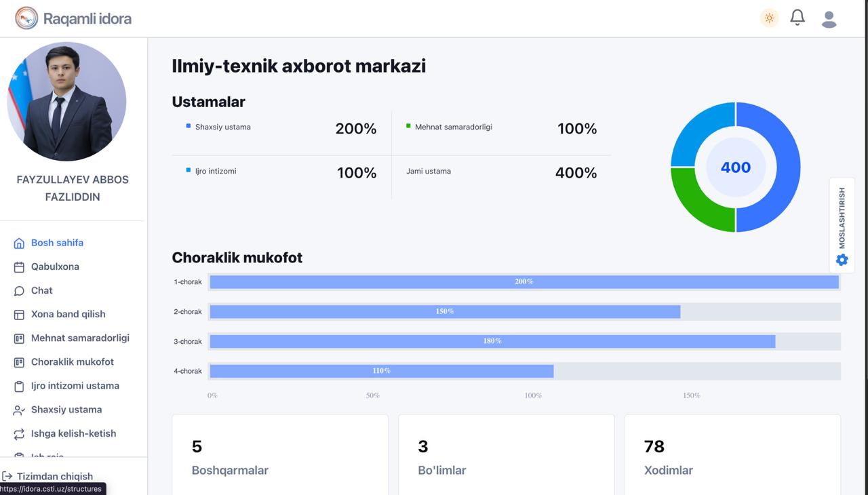Open the Chat section icon

18,290
